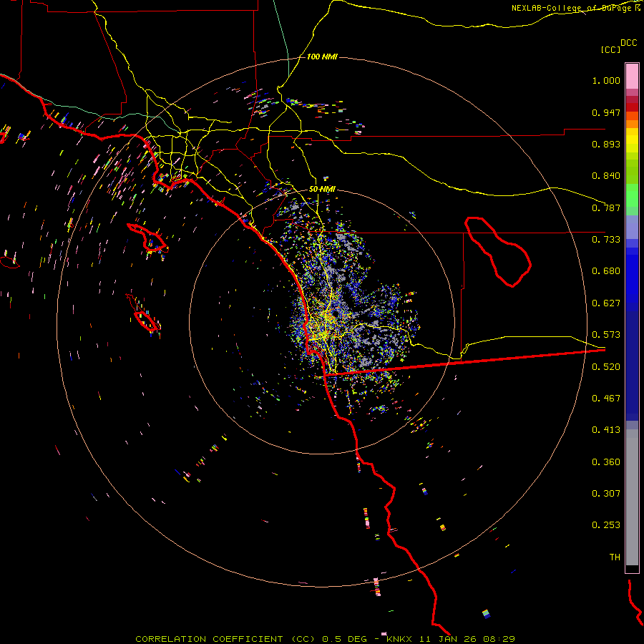The width and height of the screenshot is (644, 644).
Task: Click the 0.253 scale value
Action: (606, 525)
